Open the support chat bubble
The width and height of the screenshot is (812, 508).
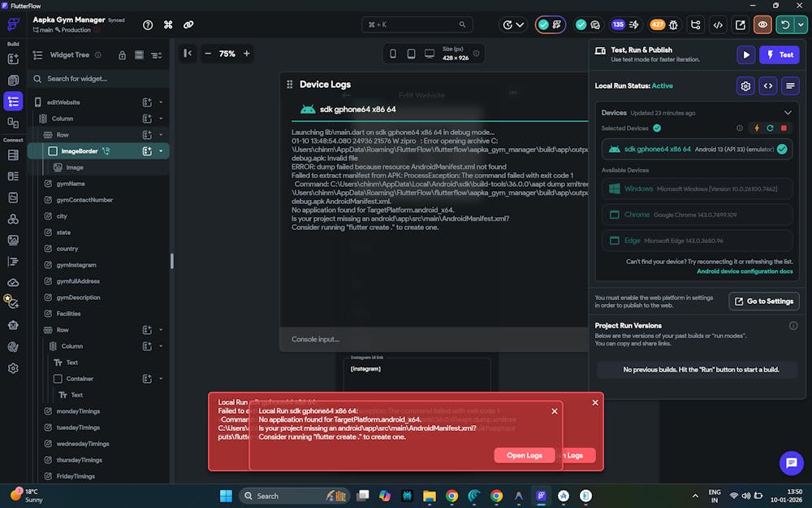point(791,463)
